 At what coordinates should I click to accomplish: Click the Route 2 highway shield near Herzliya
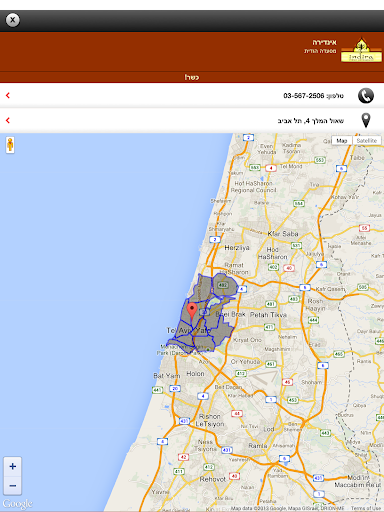215,239
